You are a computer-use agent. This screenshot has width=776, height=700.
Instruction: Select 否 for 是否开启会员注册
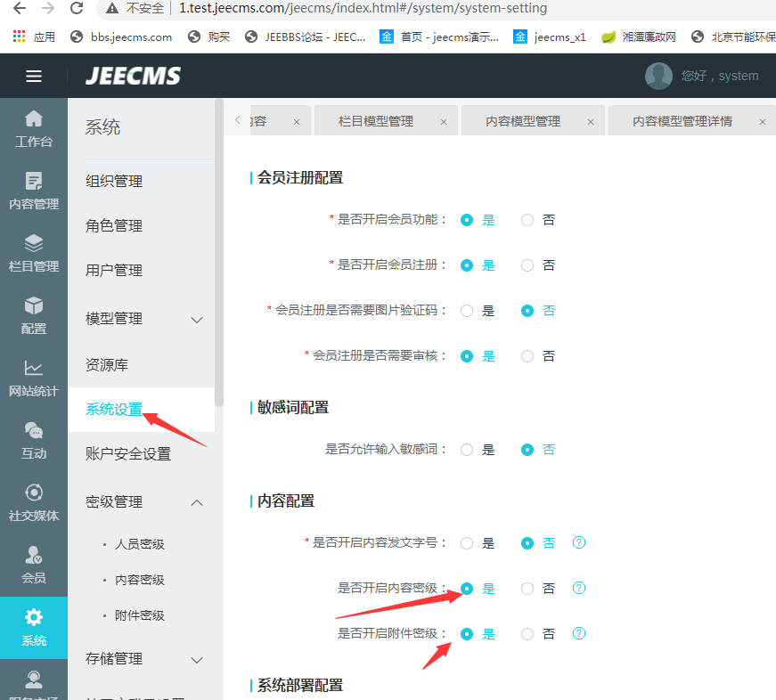[x=527, y=265]
